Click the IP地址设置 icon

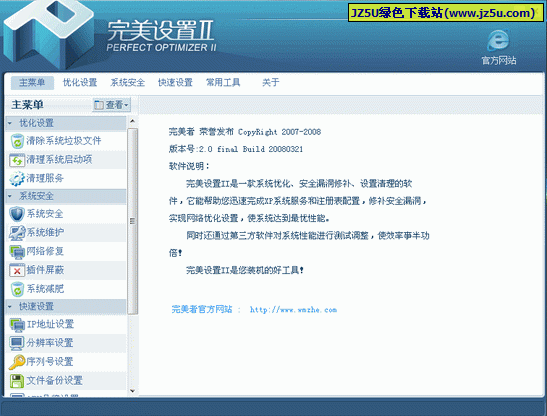(17, 325)
